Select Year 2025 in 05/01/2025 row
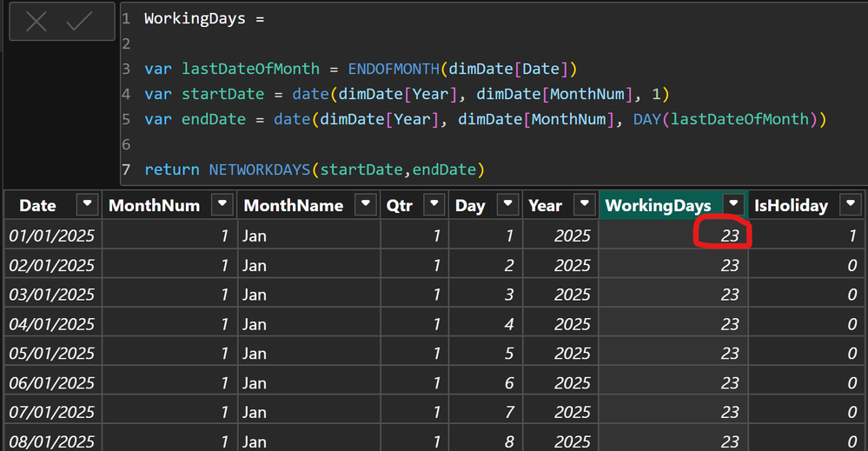The image size is (868, 451). (x=560, y=353)
